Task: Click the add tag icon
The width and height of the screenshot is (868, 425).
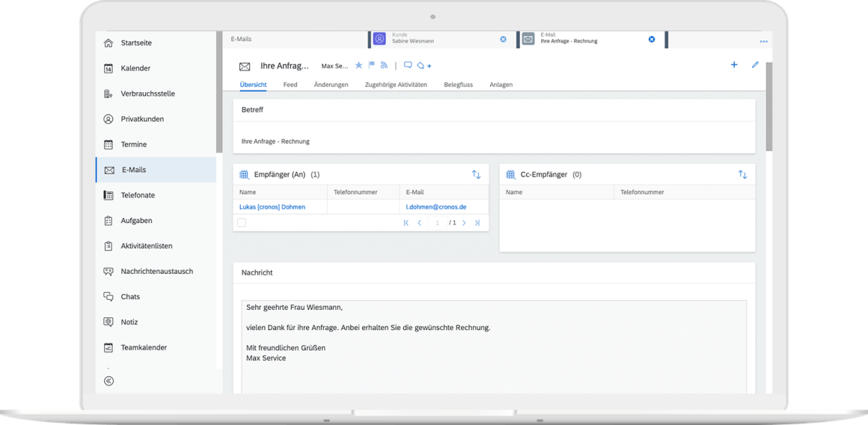Action: (424, 66)
